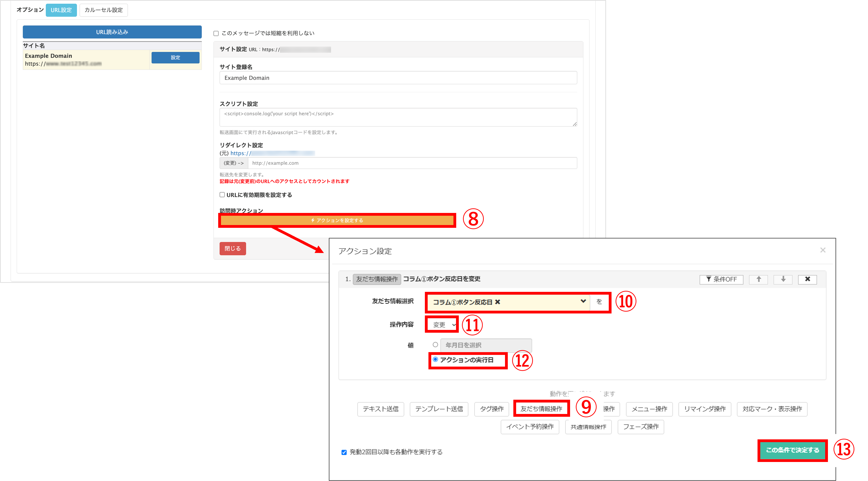Open the カルーセル設定 tab
Viewport: 868px width, 481px height.
(x=104, y=10)
